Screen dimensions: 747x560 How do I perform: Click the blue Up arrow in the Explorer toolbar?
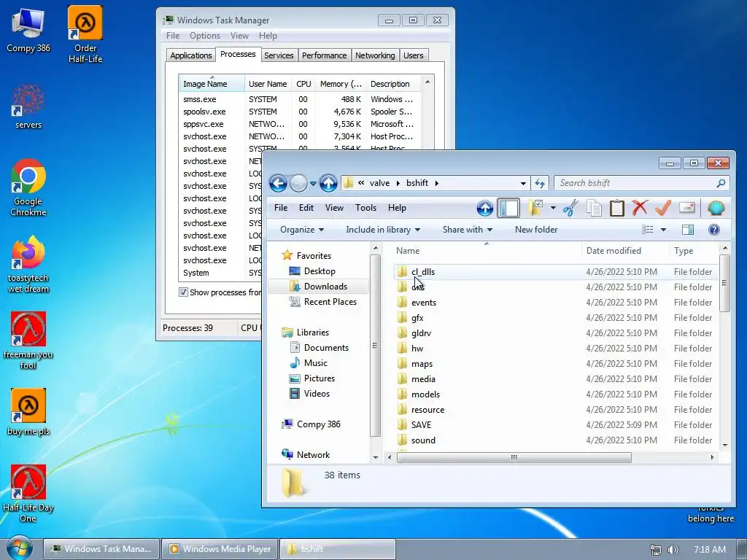coord(484,208)
